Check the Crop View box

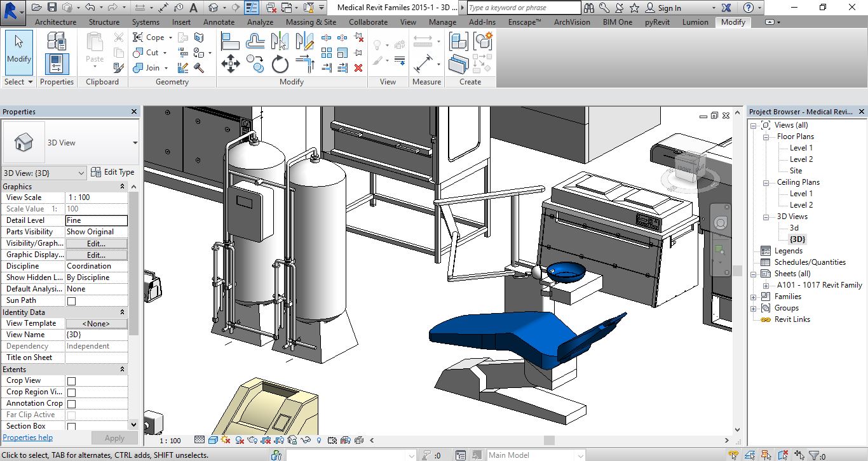point(71,381)
